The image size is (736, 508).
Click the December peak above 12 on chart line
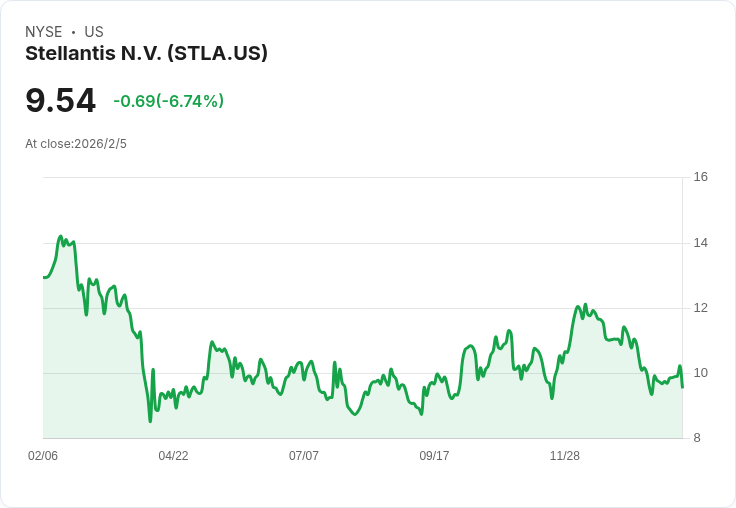(585, 305)
